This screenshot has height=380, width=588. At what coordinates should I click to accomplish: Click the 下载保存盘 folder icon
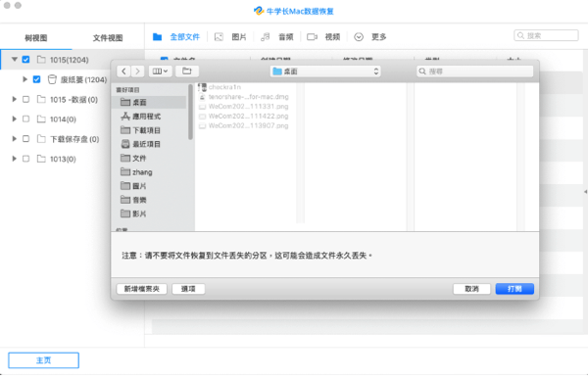click(x=41, y=139)
